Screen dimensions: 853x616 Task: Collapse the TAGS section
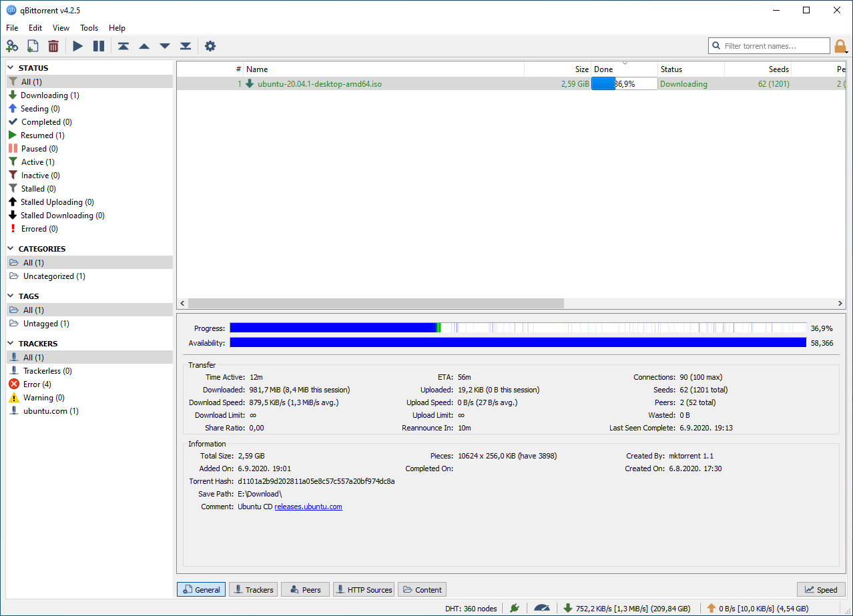point(11,296)
